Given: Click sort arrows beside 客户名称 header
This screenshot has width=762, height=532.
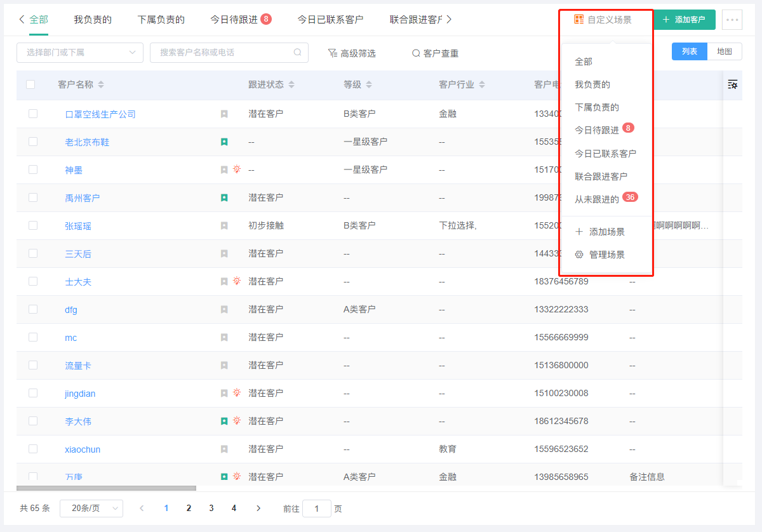Looking at the screenshot, I should coord(101,84).
